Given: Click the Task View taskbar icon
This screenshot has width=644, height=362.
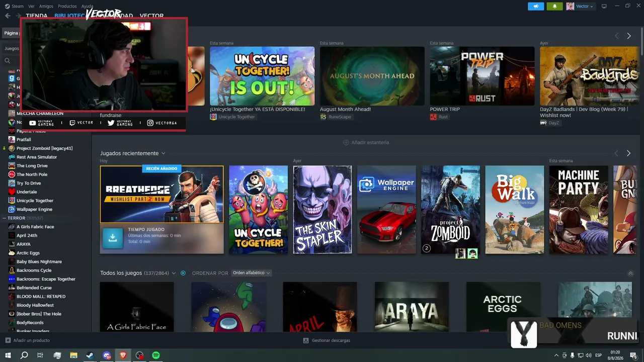Looking at the screenshot, I should coord(41,355).
